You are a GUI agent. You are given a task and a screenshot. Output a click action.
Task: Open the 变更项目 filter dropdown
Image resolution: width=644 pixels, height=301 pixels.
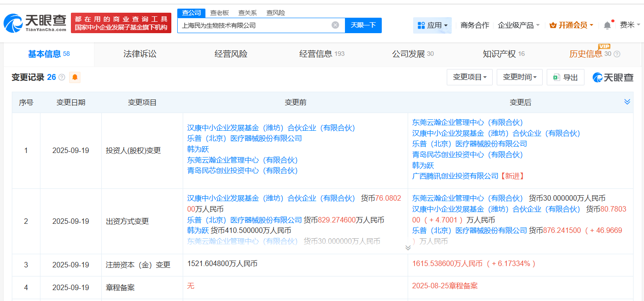(x=469, y=77)
